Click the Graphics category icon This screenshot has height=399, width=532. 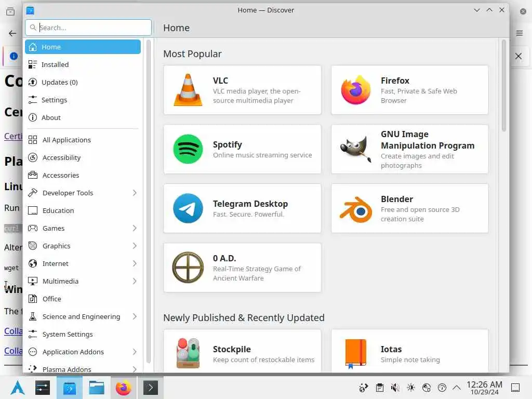click(33, 246)
